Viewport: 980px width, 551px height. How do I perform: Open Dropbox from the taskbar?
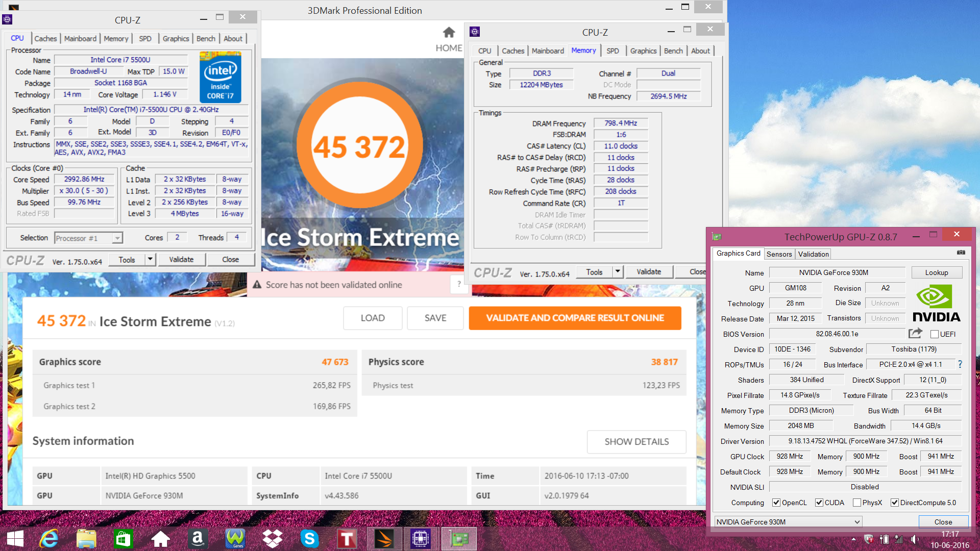coord(272,539)
